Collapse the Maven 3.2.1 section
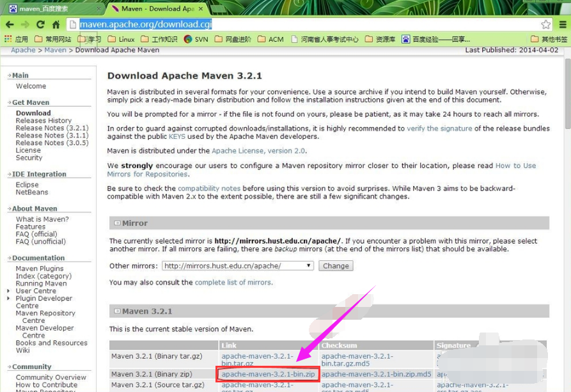The width and height of the screenshot is (571, 392). (117, 311)
